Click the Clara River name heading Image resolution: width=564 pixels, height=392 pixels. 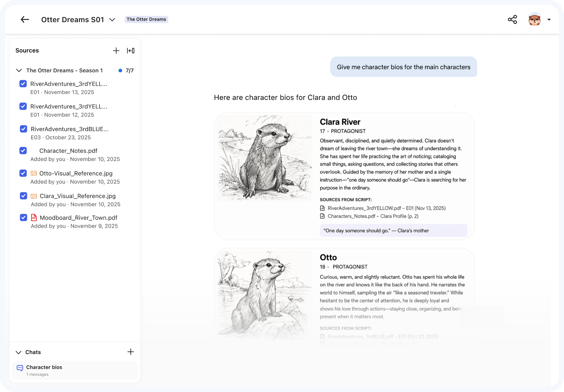pyautogui.click(x=340, y=122)
